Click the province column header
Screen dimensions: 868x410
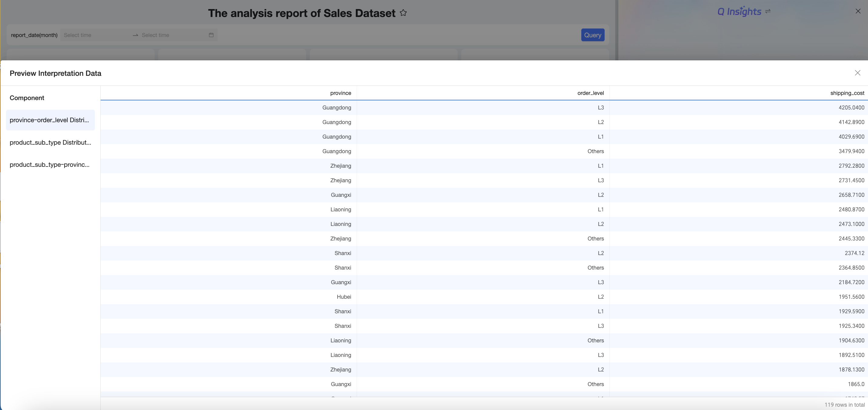click(x=340, y=93)
